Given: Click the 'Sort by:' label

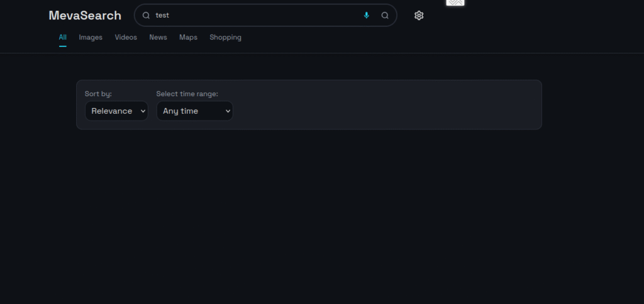Looking at the screenshot, I should pos(98,94).
